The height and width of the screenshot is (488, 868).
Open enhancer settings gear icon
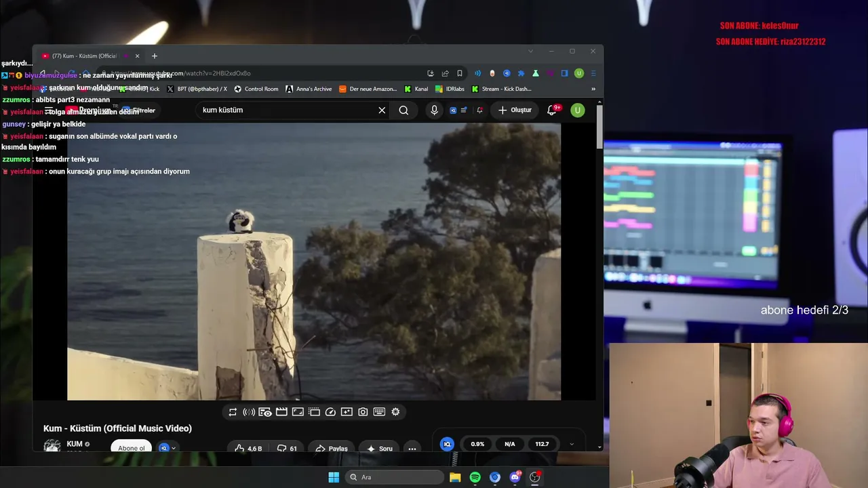(395, 412)
